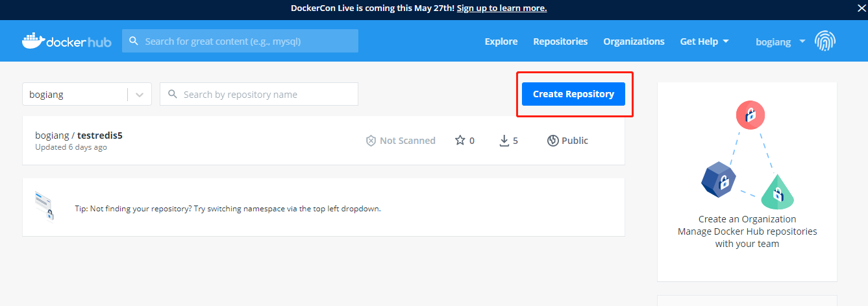Viewport: 868px width, 306px height.
Task: Click the Create an Organization text
Action: (747, 219)
